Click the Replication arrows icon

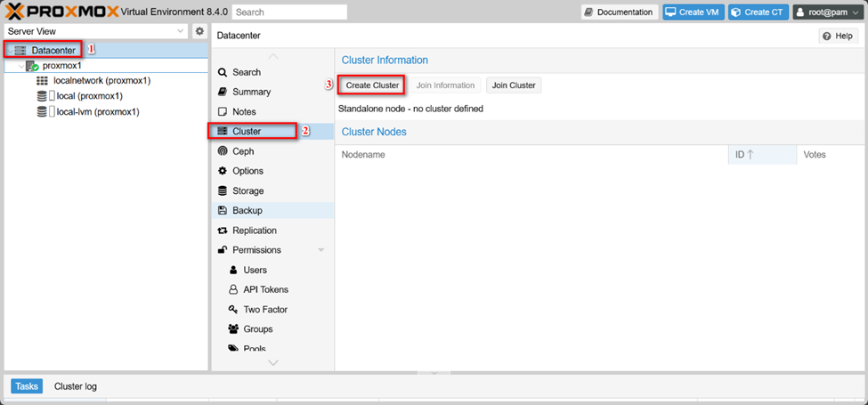coord(223,231)
